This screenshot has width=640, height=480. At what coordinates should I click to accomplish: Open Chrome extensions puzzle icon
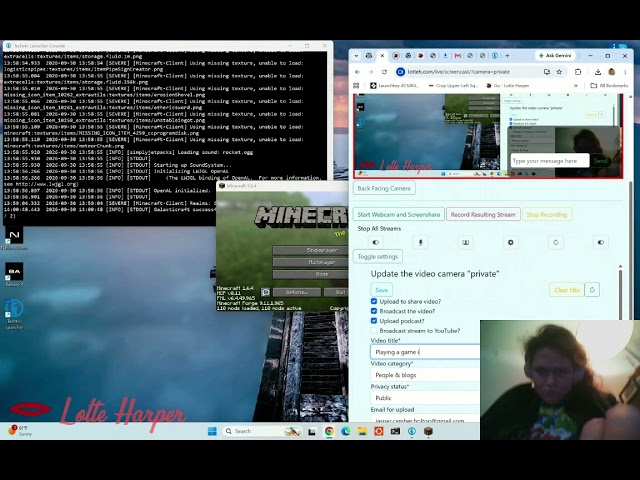point(578,72)
